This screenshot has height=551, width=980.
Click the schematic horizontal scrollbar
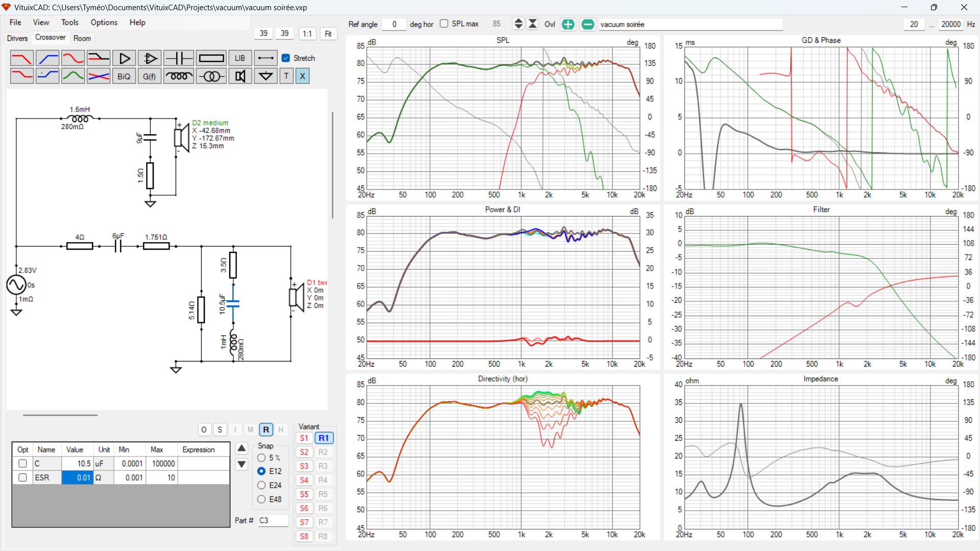pos(60,415)
